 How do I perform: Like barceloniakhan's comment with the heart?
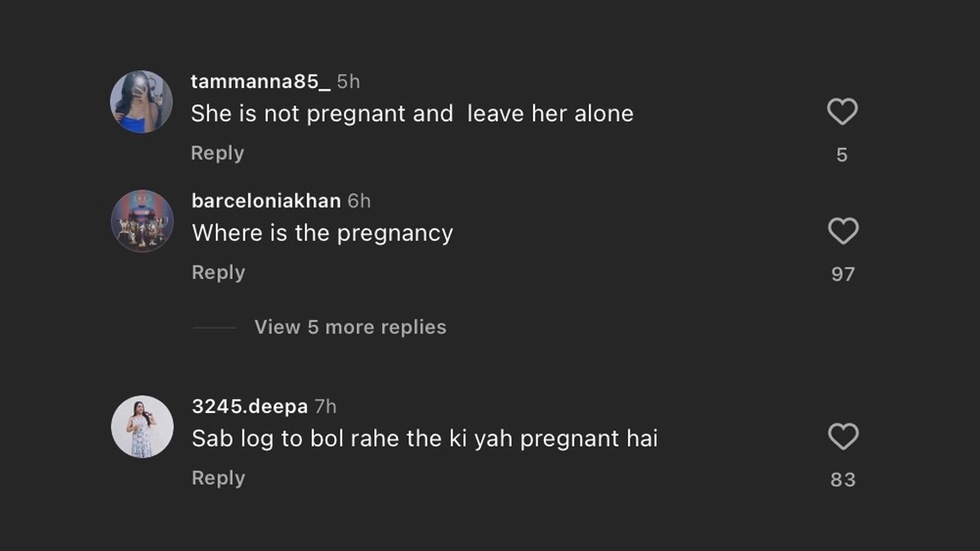(x=843, y=232)
